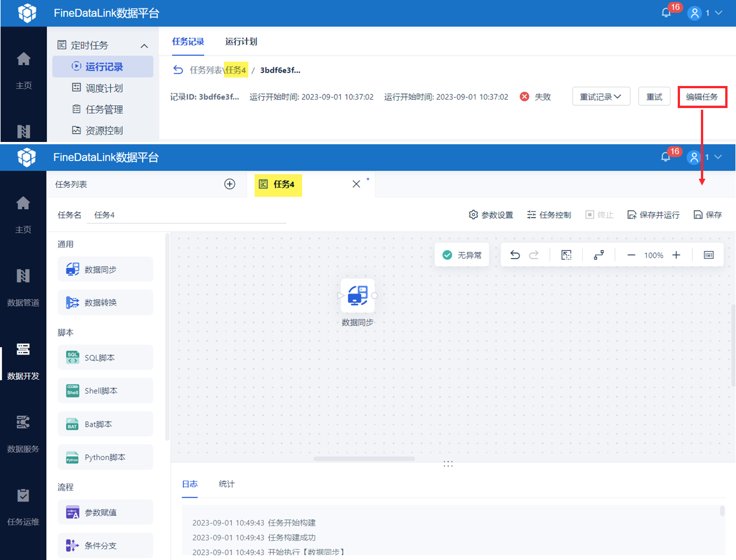Click 保存并运行

[x=653, y=215]
